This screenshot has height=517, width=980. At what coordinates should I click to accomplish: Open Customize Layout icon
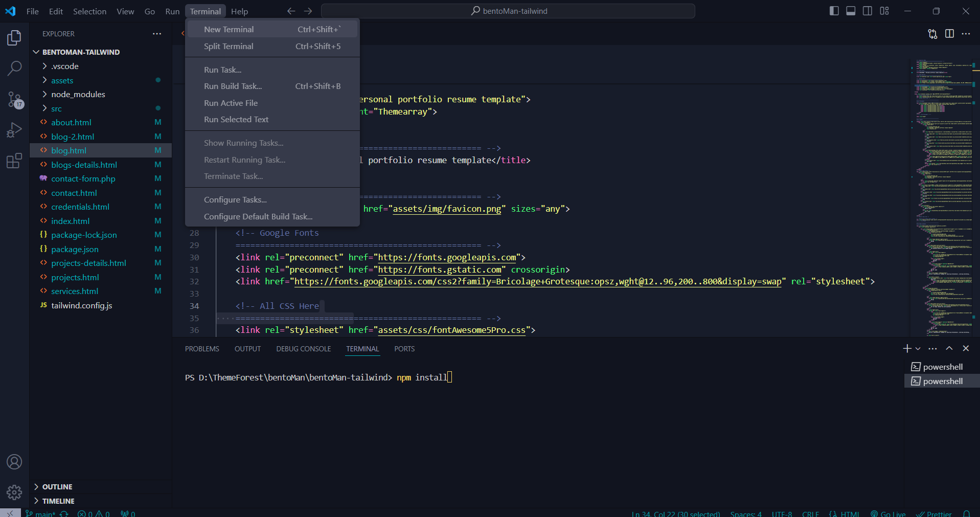pos(884,11)
